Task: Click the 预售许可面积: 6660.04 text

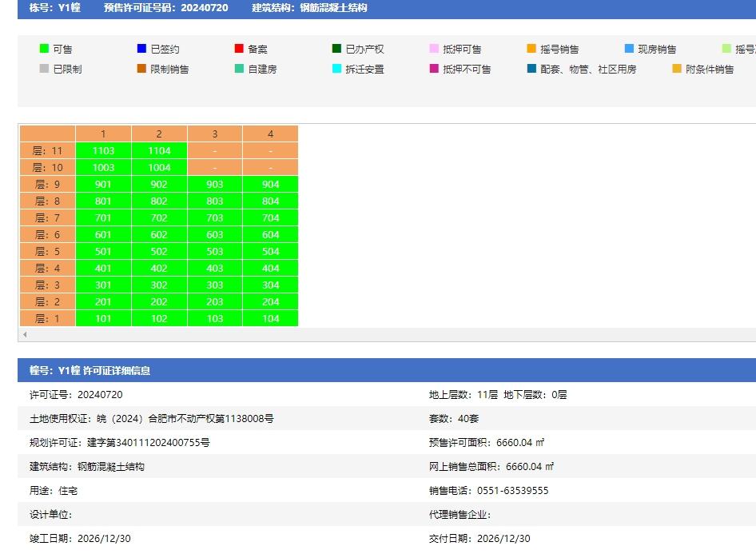Action: 487,443
